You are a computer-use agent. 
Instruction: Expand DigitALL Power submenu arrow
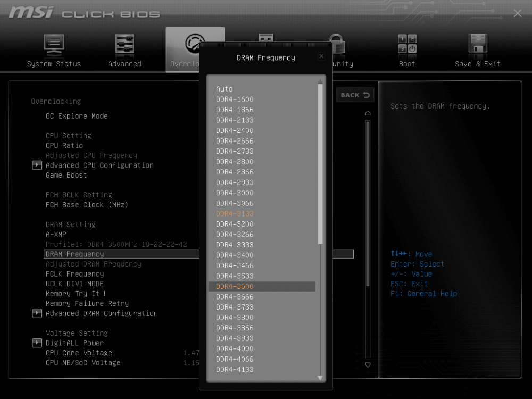tap(37, 343)
